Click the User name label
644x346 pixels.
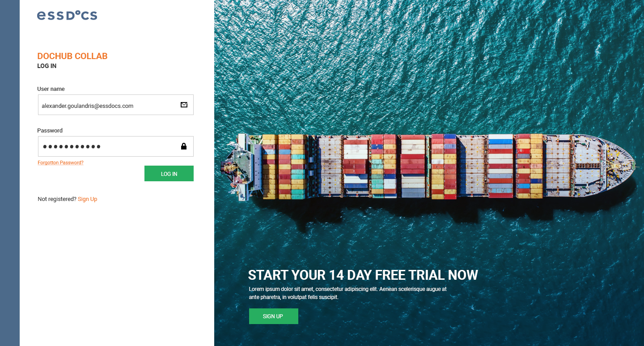click(x=51, y=89)
